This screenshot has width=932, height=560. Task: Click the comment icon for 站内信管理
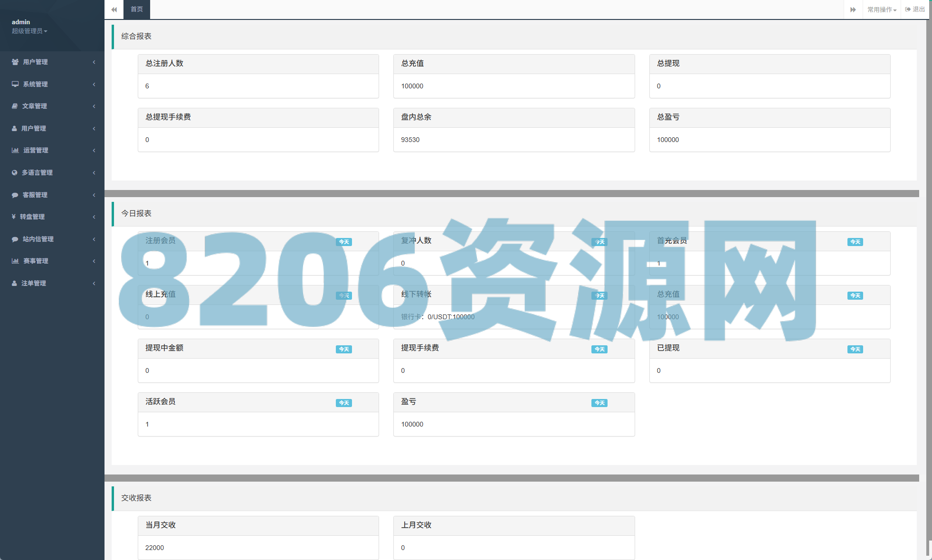(x=15, y=239)
